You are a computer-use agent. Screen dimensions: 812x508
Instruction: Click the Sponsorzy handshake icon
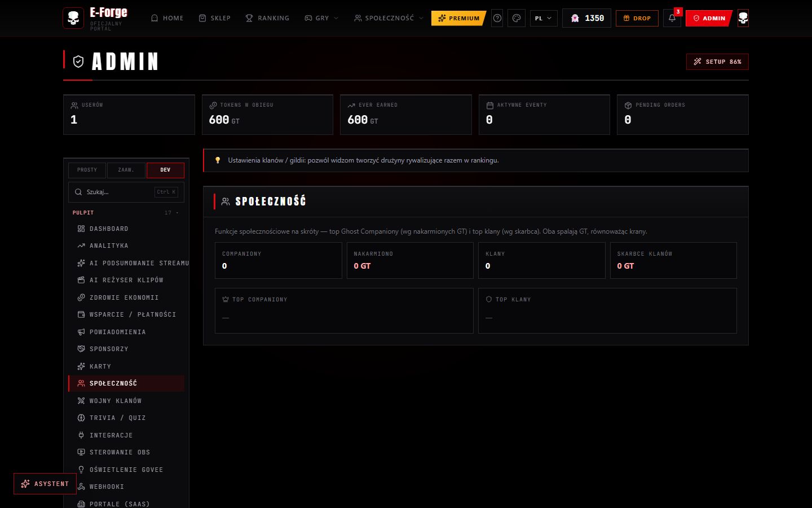(81, 349)
